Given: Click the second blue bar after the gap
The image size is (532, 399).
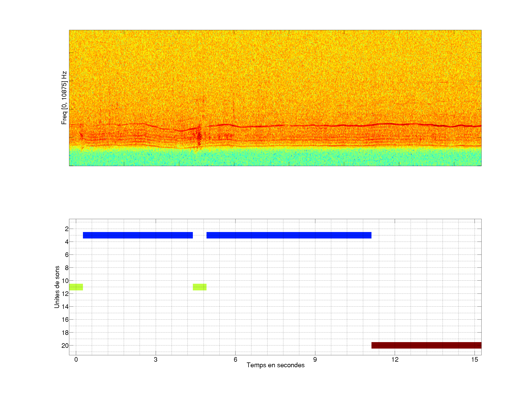Looking at the screenshot, I should tap(289, 235).
